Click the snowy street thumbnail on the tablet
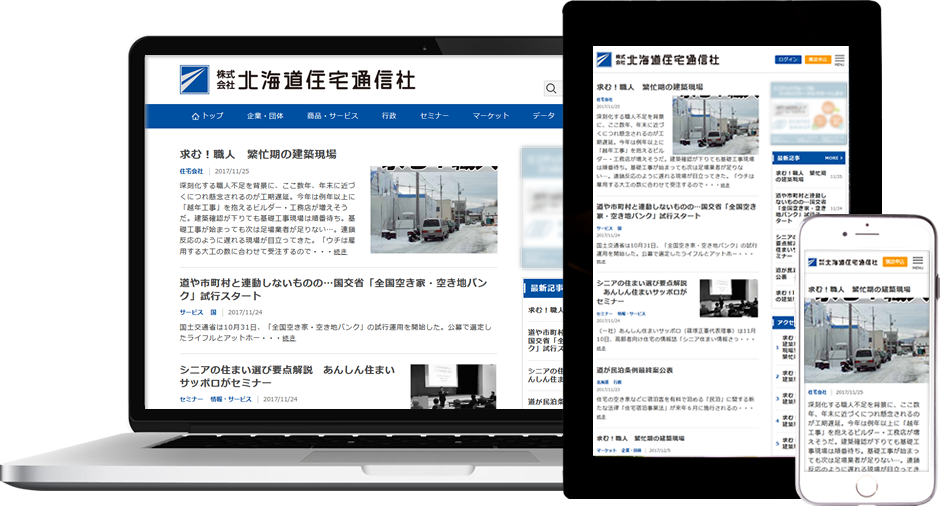 point(715,125)
